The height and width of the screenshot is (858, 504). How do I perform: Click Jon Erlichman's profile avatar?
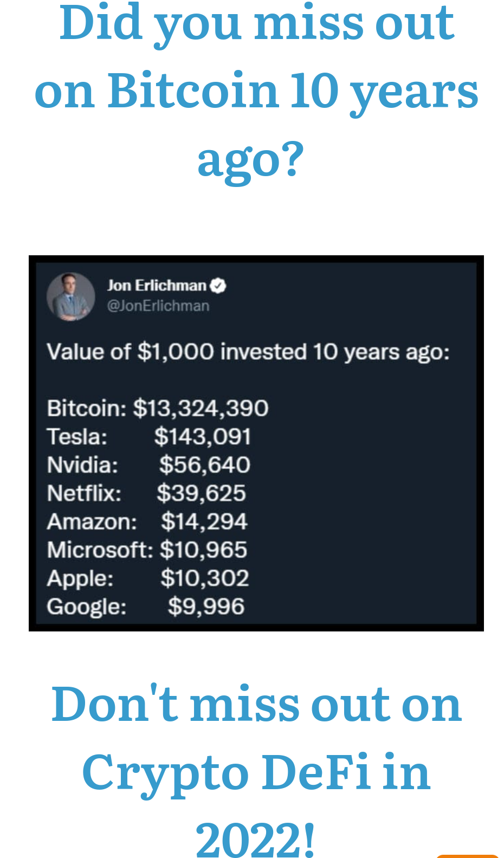pyautogui.click(x=71, y=296)
